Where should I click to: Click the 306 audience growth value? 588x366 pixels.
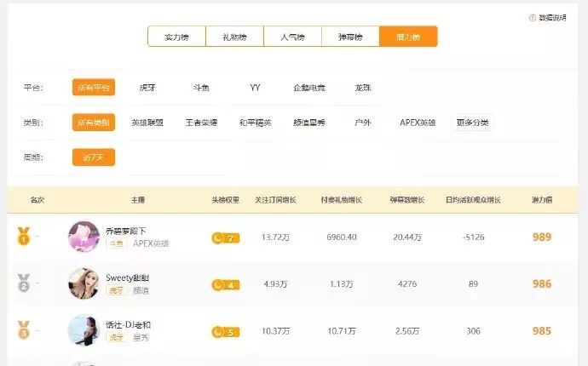473,331
